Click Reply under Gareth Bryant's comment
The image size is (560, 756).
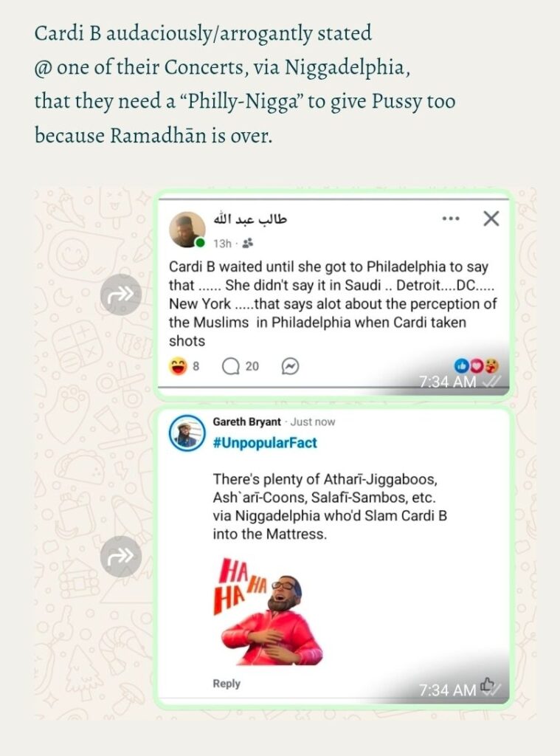point(227,683)
